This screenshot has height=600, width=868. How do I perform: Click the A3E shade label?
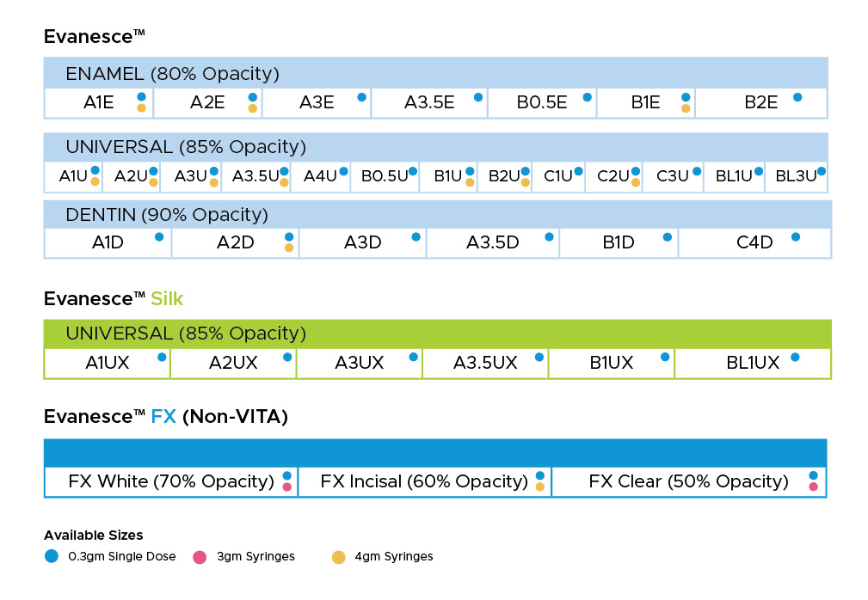tap(317, 102)
